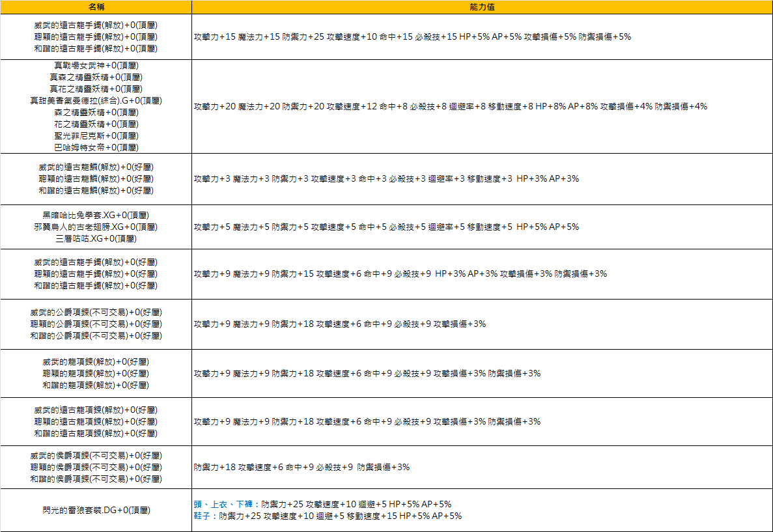Screen dimensions: 773x532
Task: Select 威武的公爵項鍊(不可交易)+0(好層) name line
Action: click(96, 313)
